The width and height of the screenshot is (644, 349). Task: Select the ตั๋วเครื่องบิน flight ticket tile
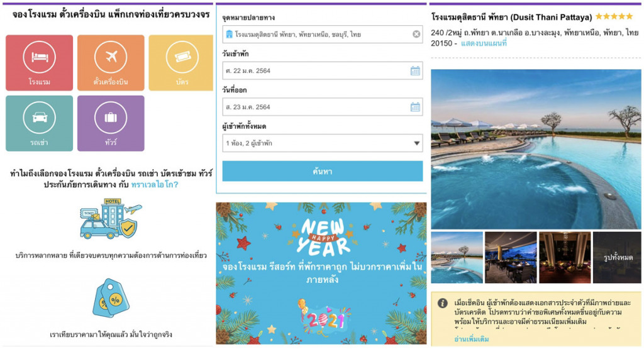[x=111, y=63]
